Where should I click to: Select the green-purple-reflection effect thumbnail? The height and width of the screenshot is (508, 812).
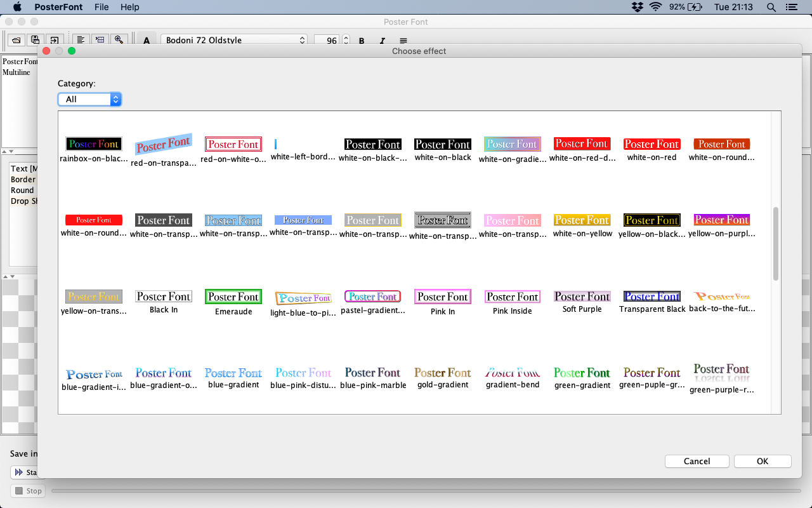click(x=722, y=373)
